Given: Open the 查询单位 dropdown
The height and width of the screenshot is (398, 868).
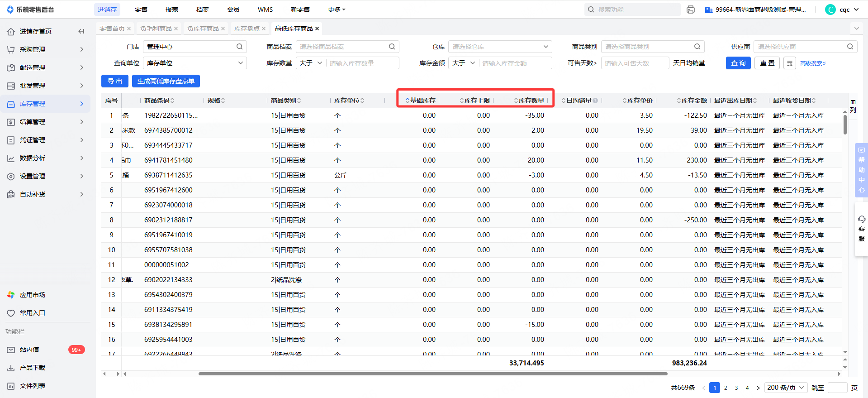Looking at the screenshot, I should tap(194, 63).
